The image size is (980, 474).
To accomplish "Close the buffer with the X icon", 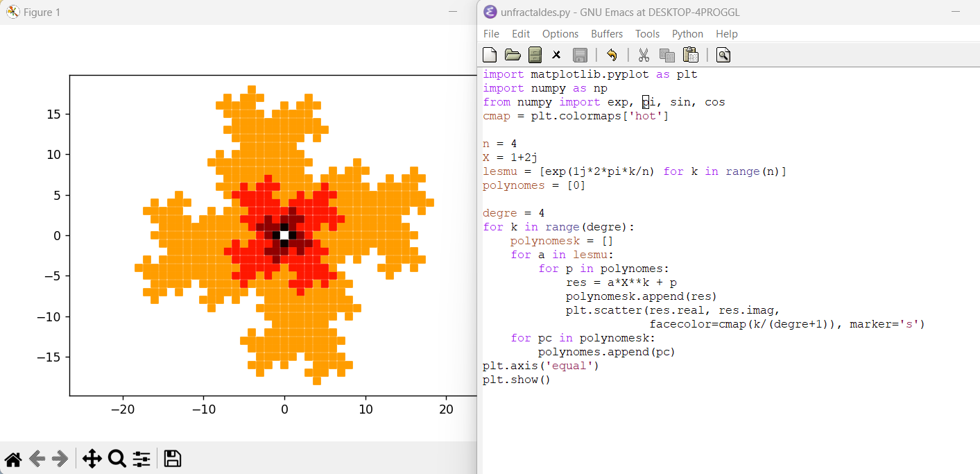I will point(556,55).
